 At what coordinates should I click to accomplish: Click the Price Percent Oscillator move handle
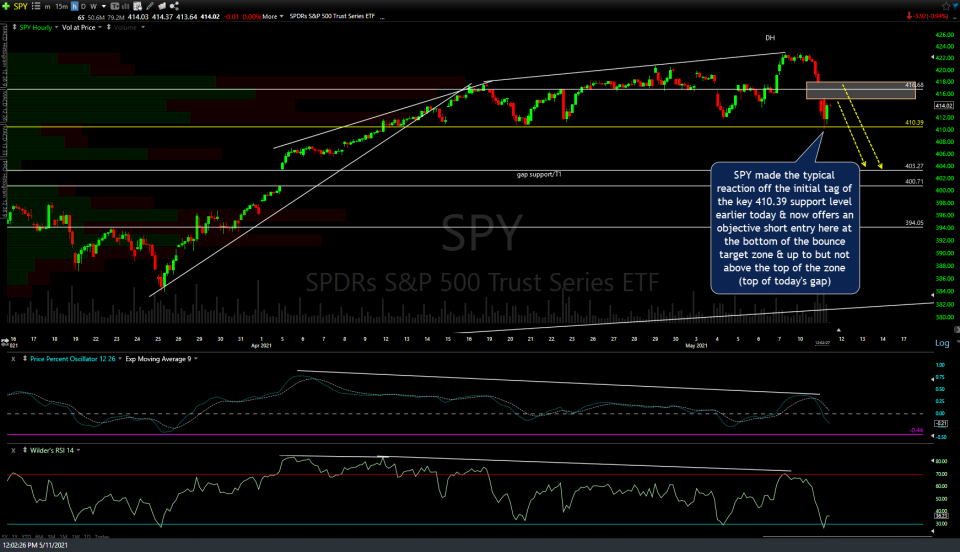pos(24,359)
